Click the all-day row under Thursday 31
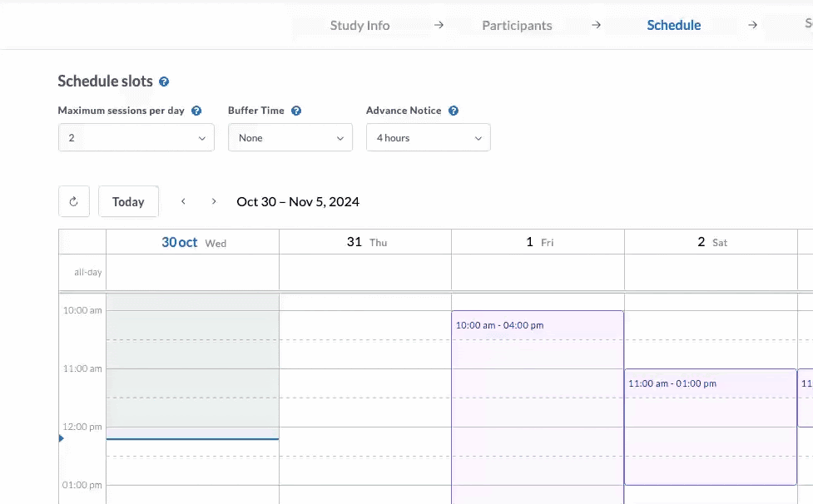The image size is (813, 504). coord(364,272)
